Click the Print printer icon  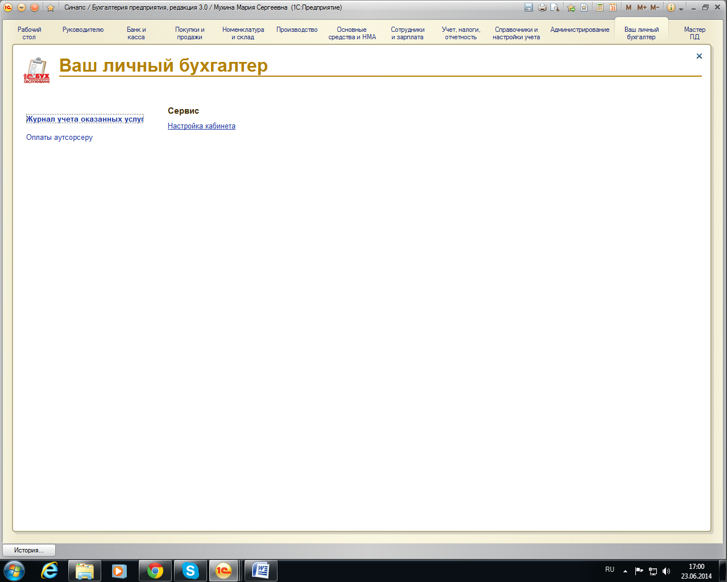[542, 7]
